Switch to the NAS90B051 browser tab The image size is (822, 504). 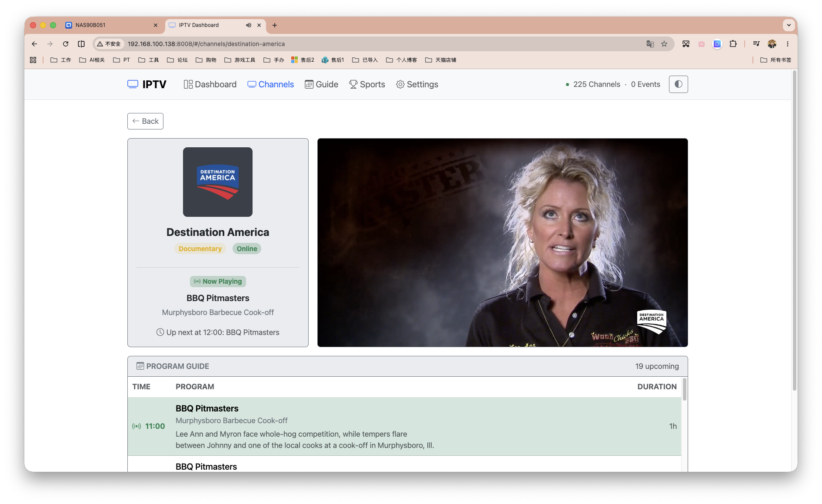coord(112,25)
